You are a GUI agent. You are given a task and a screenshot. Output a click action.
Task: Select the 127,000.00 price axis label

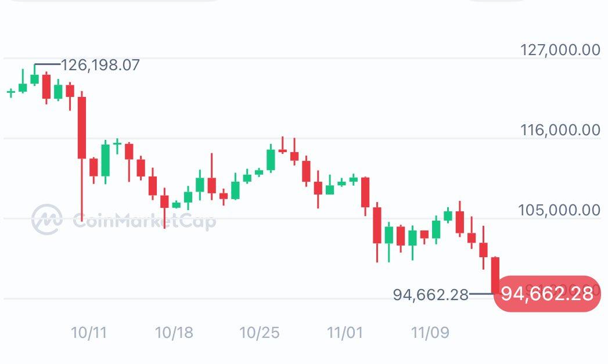tap(560, 50)
